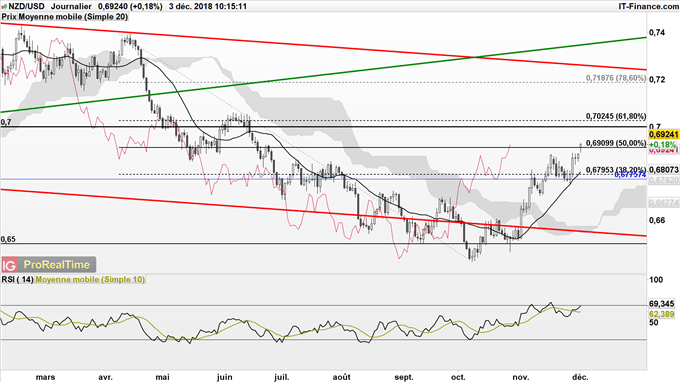Click the mars label on time axis

click(45, 377)
